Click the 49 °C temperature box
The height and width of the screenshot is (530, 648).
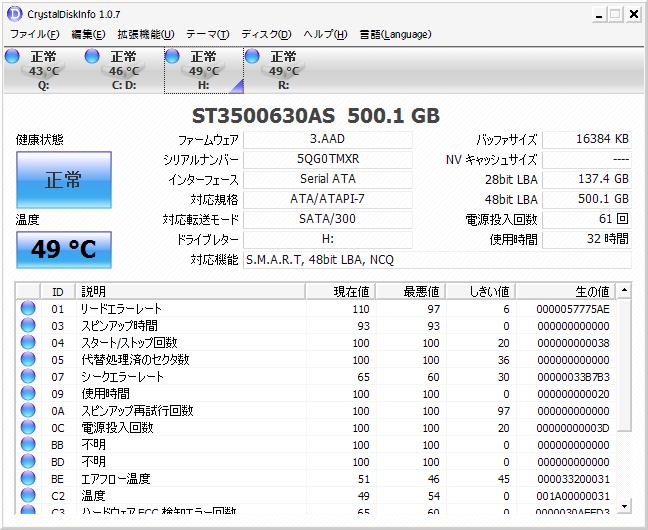pyautogui.click(x=64, y=250)
